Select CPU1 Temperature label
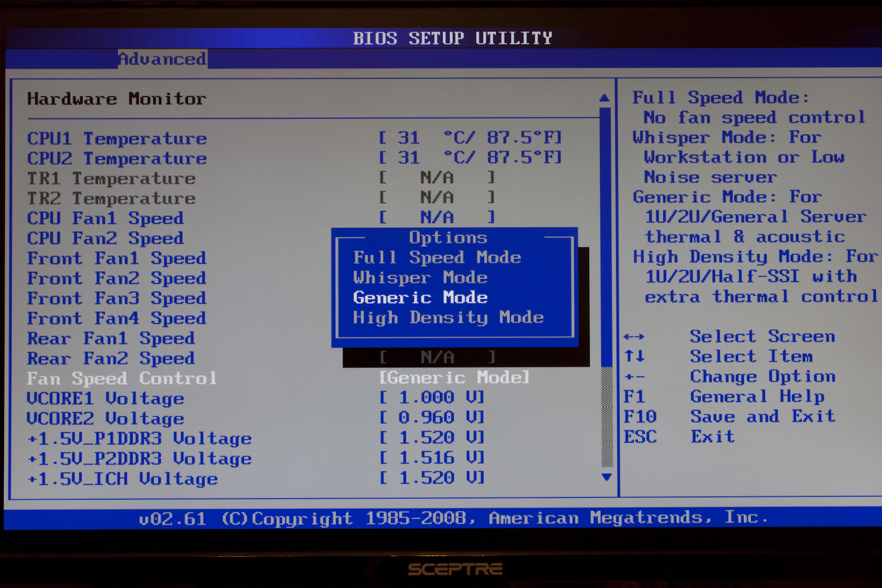 point(117,138)
